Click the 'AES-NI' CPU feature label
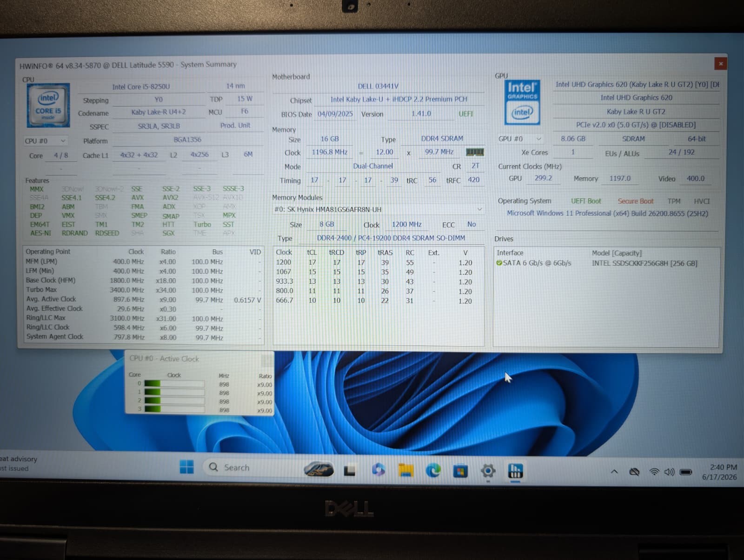This screenshot has width=744, height=560. pyautogui.click(x=40, y=233)
